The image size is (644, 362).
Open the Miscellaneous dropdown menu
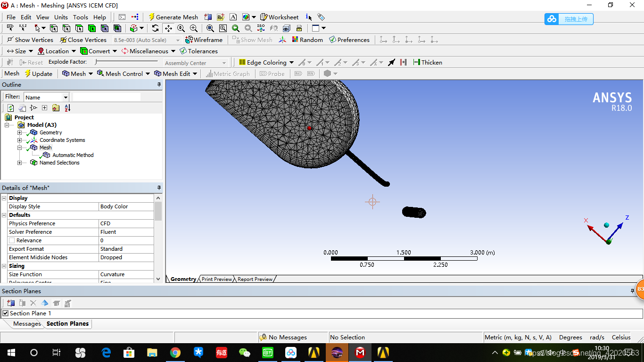tap(149, 51)
